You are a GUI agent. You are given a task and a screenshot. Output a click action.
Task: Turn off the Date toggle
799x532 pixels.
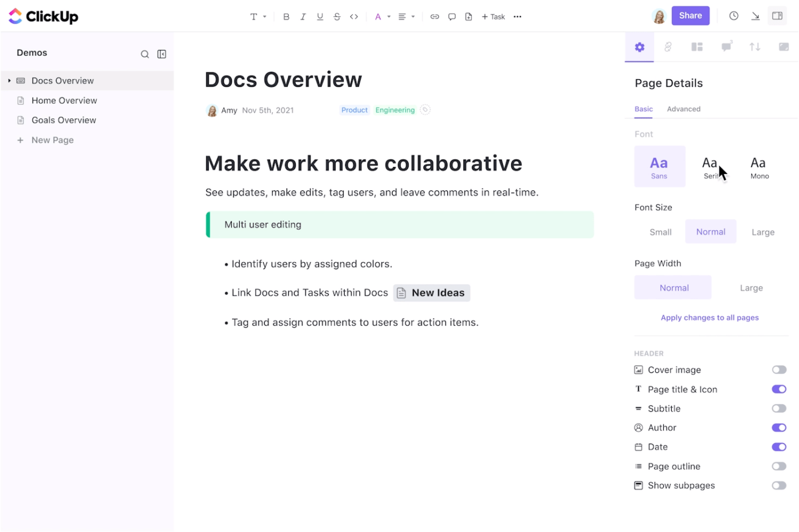pyautogui.click(x=779, y=447)
